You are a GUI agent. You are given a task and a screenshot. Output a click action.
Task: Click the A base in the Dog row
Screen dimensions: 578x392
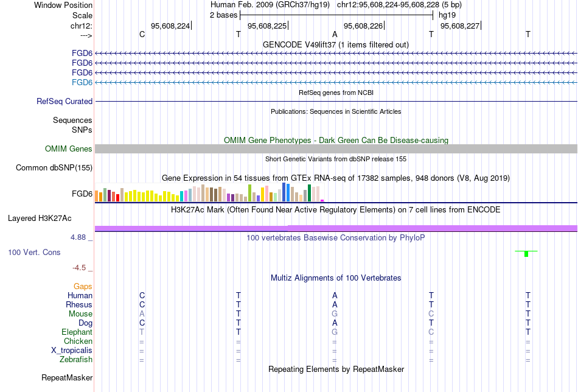click(335, 323)
